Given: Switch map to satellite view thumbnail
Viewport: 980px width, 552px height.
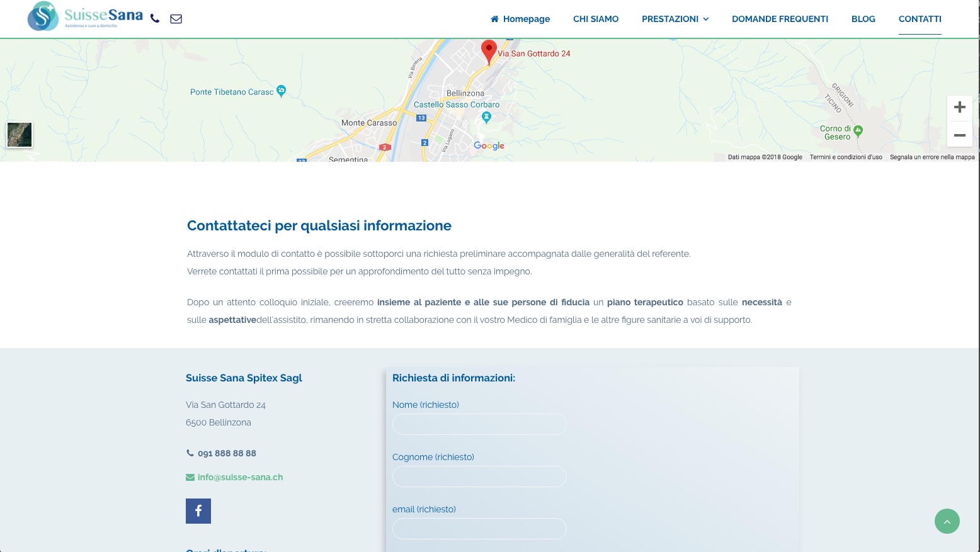Looking at the screenshot, I should click(20, 135).
